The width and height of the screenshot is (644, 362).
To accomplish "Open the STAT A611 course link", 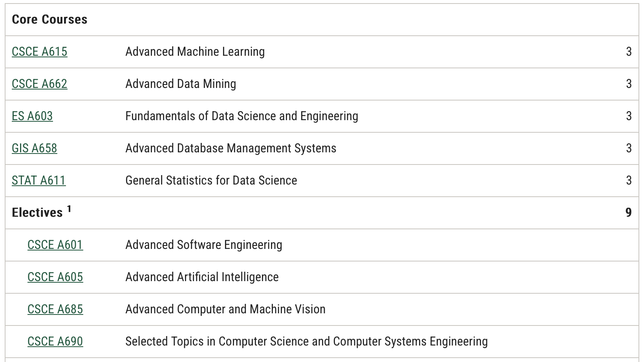I will (38, 181).
